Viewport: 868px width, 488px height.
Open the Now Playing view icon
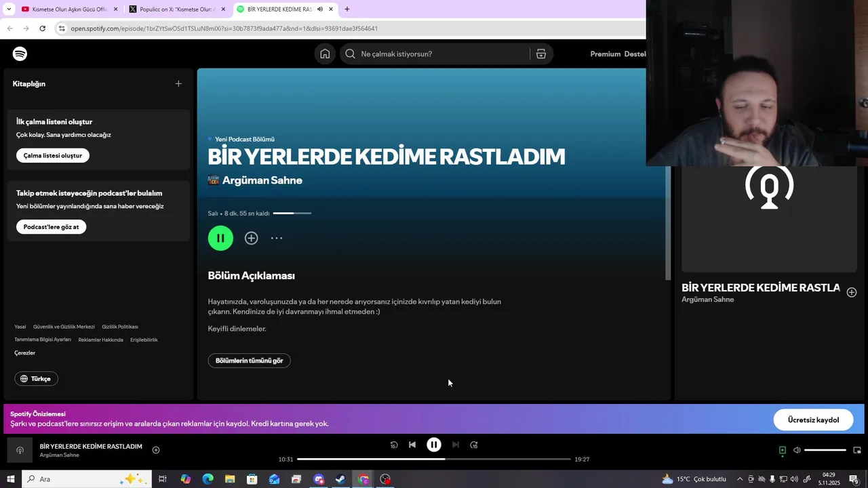[783, 450]
